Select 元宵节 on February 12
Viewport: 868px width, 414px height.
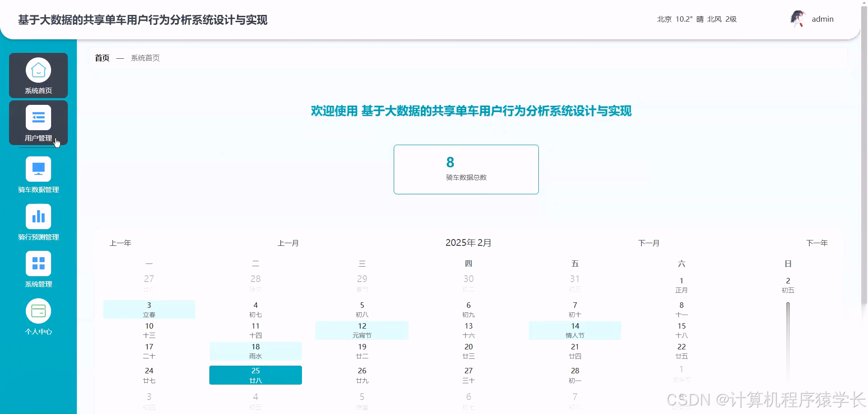362,330
